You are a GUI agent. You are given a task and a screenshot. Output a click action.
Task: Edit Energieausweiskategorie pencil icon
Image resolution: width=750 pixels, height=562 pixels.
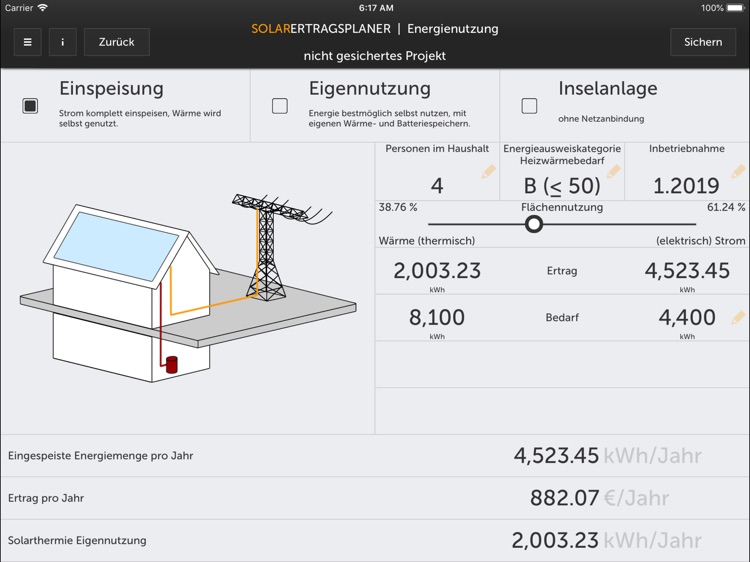click(x=614, y=172)
